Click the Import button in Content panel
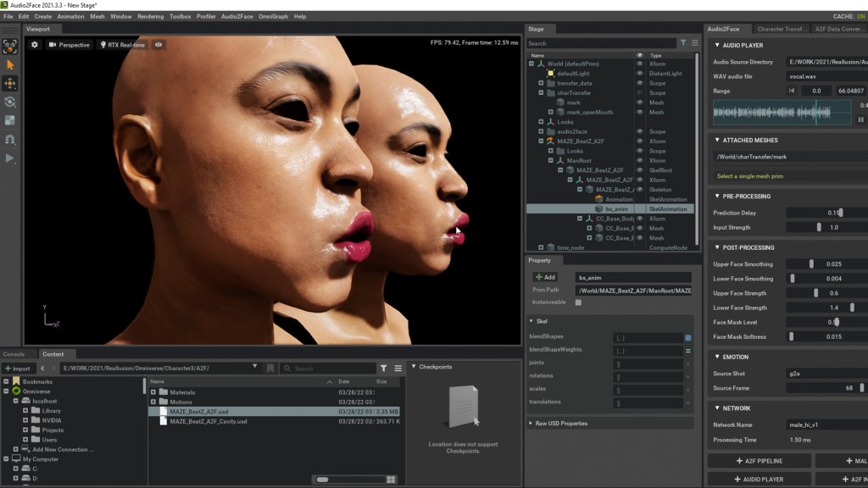The image size is (868, 488). click(18, 369)
